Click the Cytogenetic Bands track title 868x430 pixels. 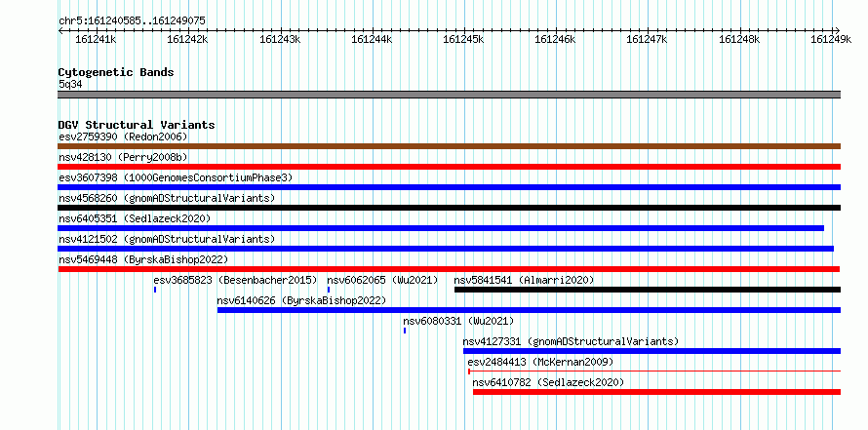pyautogui.click(x=116, y=72)
